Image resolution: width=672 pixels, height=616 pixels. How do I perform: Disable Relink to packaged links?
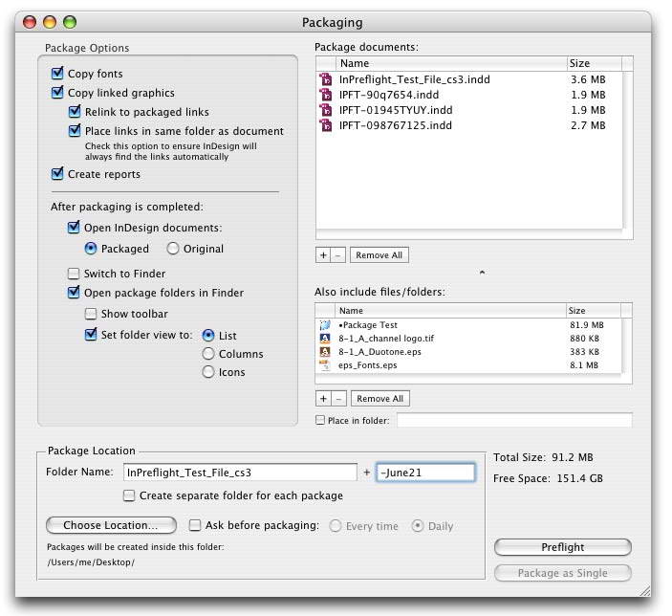click(75, 112)
